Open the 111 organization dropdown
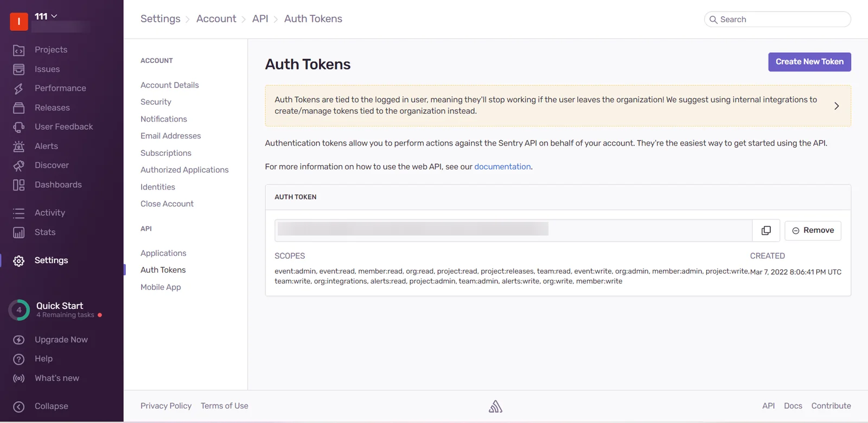868x423 pixels. (46, 16)
